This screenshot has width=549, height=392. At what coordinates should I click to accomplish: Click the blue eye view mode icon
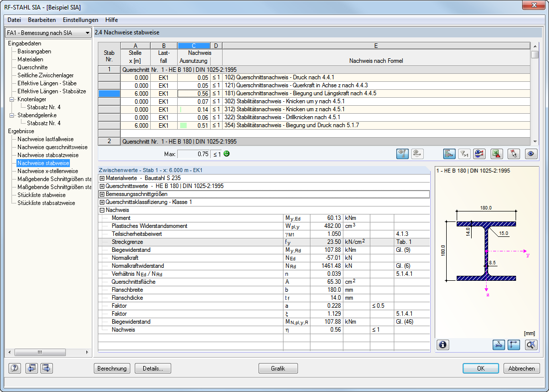(531, 154)
